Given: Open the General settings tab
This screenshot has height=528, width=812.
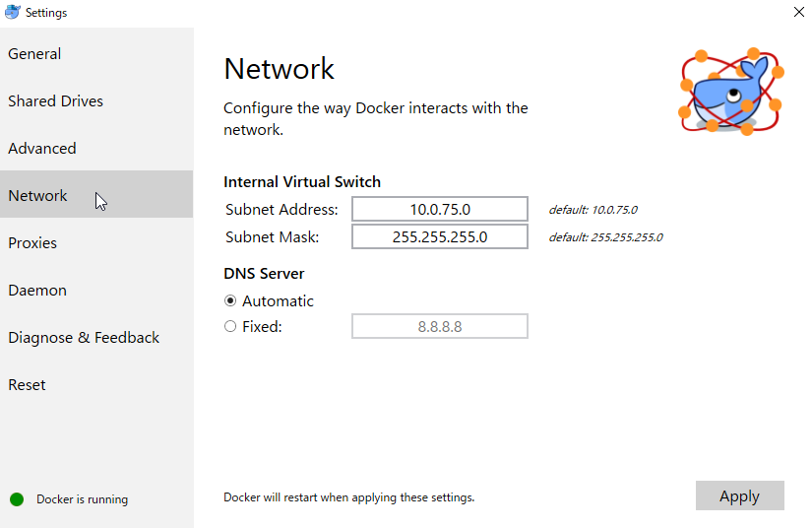Looking at the screenshot, I should pyautogui.click(x=34, y=54).
